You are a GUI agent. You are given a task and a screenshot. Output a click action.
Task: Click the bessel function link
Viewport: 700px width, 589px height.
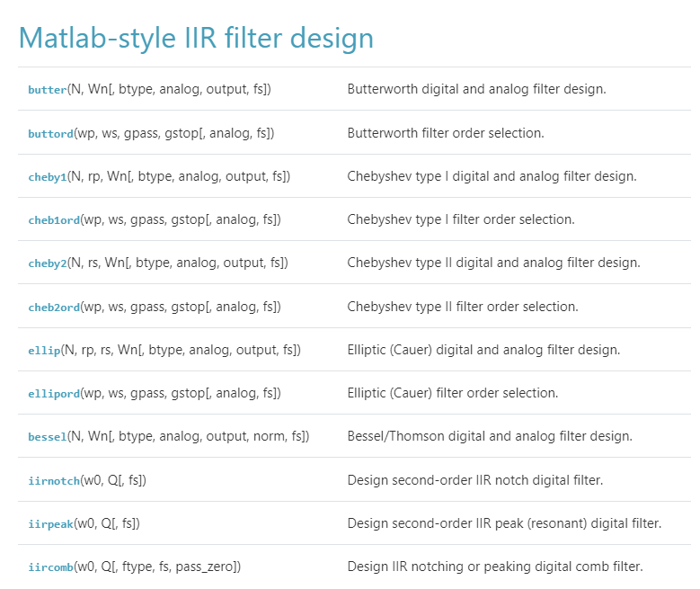(x=48, y=436)
